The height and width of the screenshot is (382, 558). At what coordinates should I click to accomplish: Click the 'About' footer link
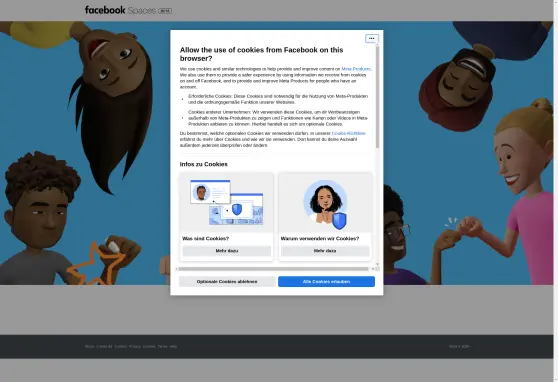tap(89, 346)
